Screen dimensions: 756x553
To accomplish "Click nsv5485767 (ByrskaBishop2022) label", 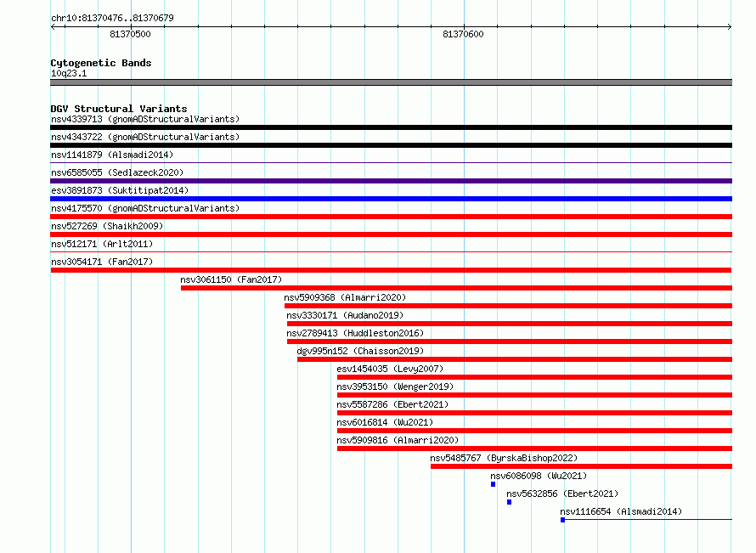I will 504,458.
